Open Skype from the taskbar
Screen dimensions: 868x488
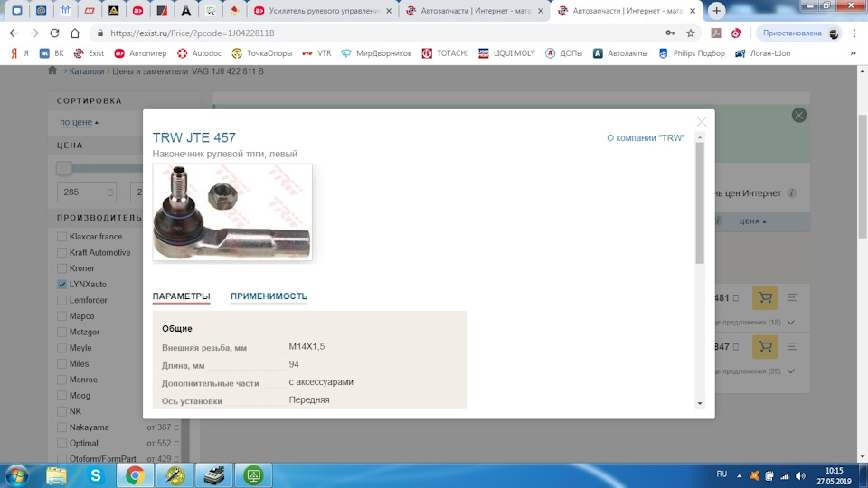coord(96,475)
